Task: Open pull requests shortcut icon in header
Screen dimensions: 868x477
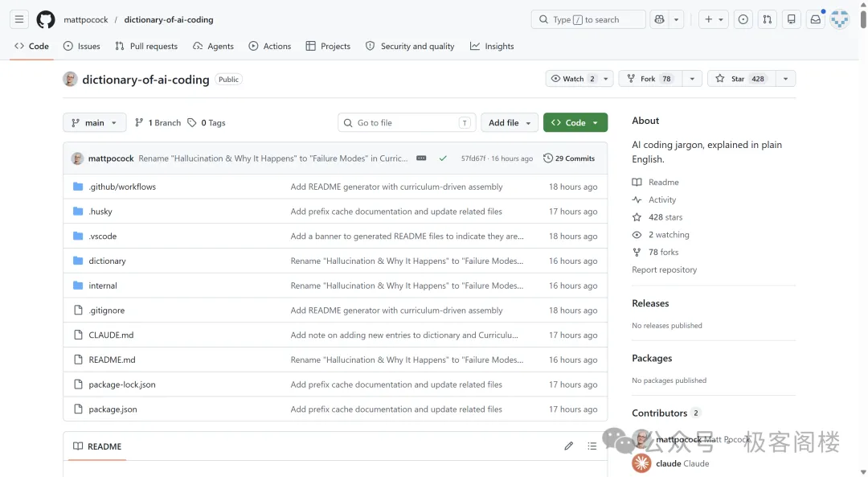Action: [x=768, y=19]
